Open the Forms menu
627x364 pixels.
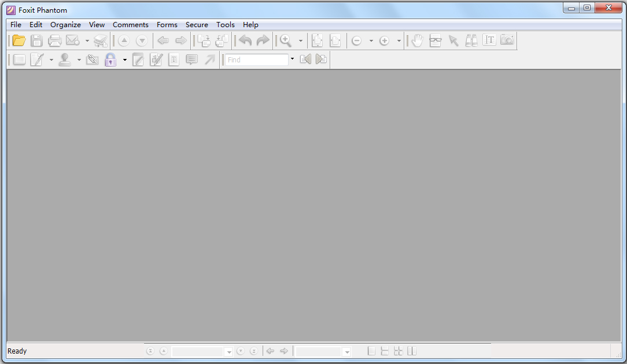click(167, 25)
